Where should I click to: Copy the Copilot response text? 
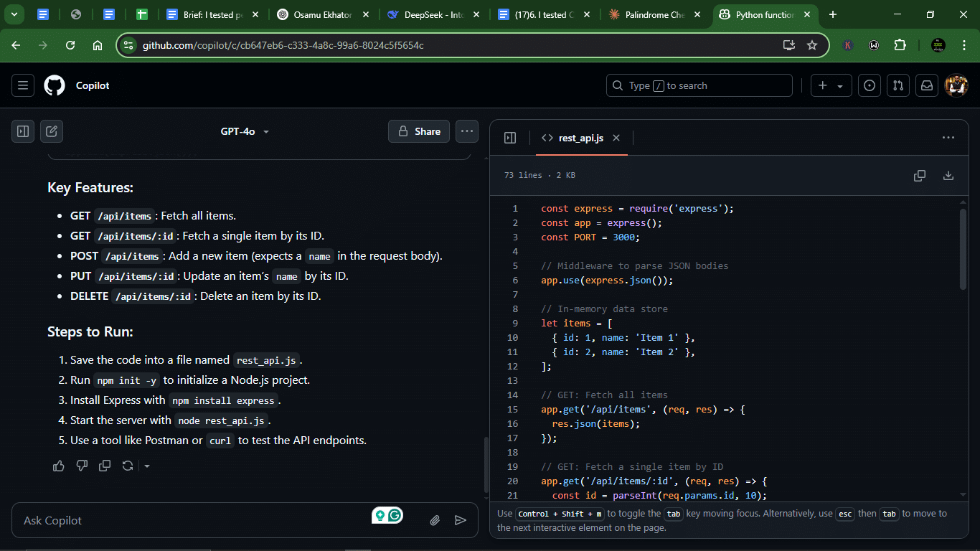click(105, 466)
